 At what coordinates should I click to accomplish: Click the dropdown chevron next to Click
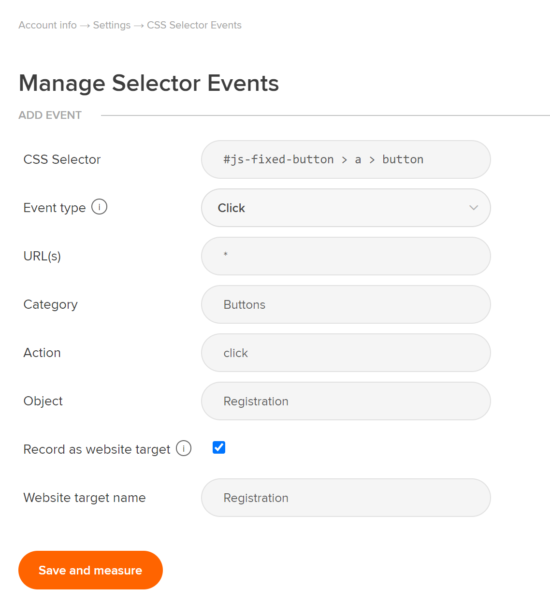(474, 208)
